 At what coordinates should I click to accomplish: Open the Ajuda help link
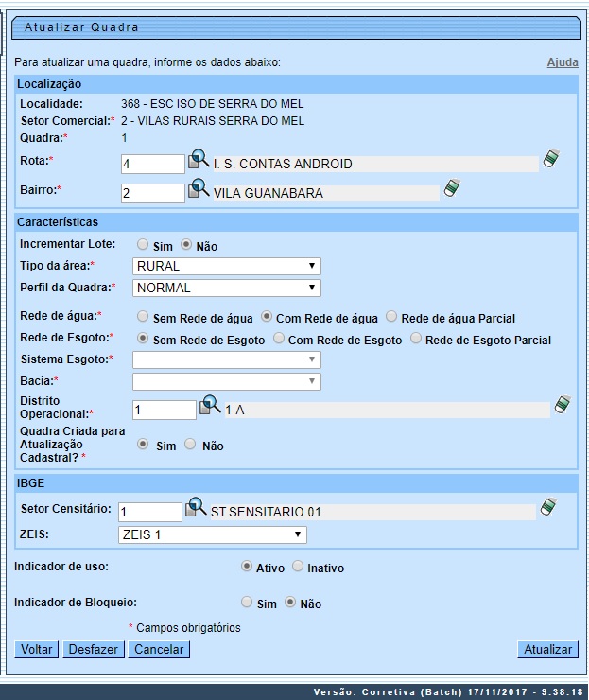click(x=563, y=62)
